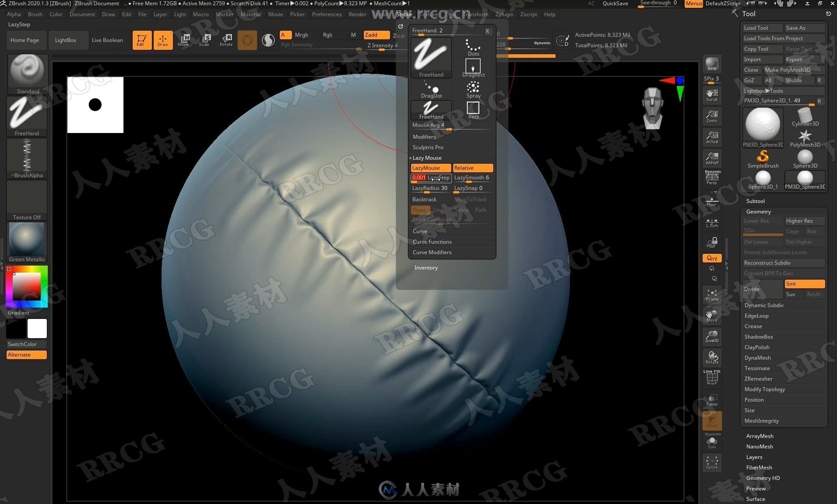The width and height of the screenshot is (837, 504).
Task: Toggle Transp transparency mode
Action: 712,399
